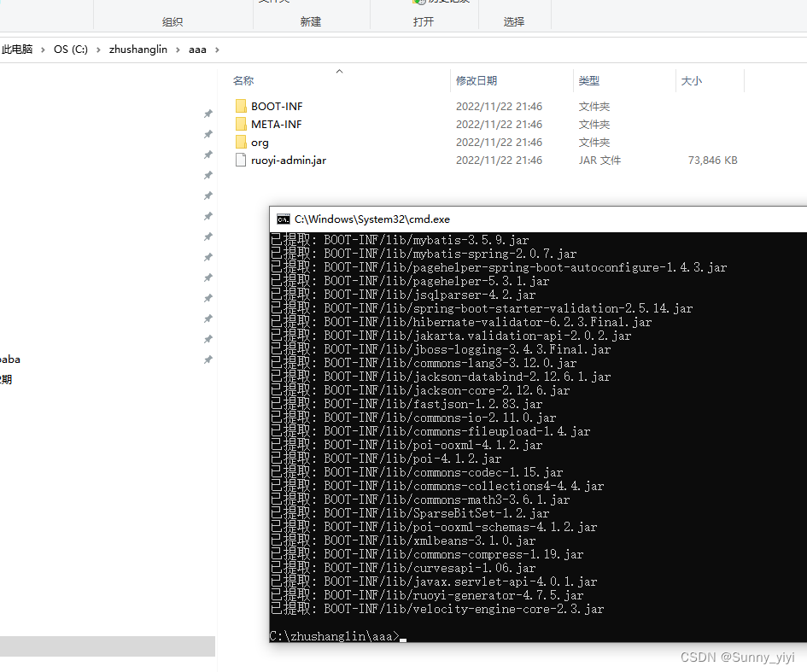This screenshot has height=672, width=807.
Task: Click the pin icon next to the aba entry
Action: tap(207, 359)
